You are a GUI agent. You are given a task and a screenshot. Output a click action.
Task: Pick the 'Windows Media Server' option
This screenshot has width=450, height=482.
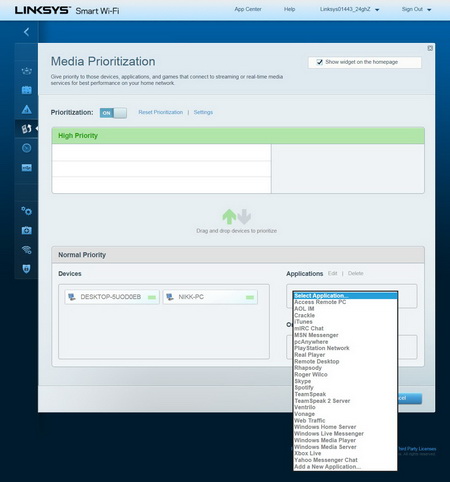pyautogui.click(x=345, y=447)
